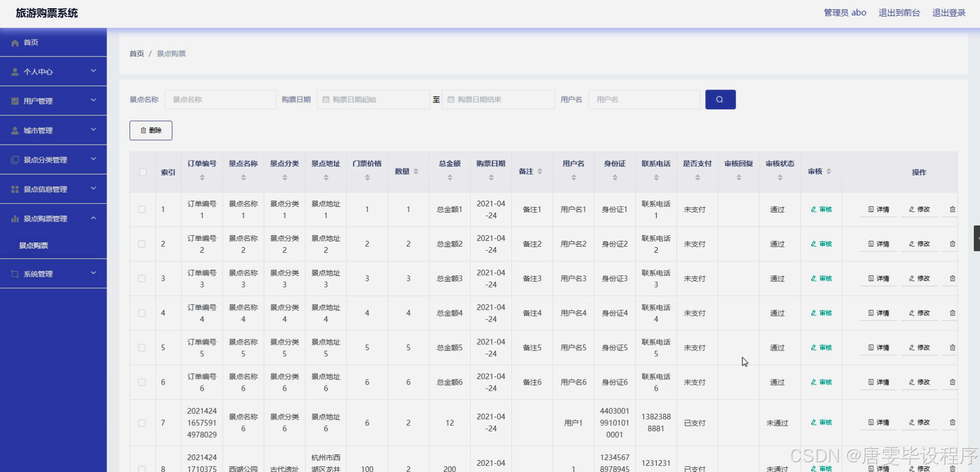Check the checkbox for row 4
This screenshot has width=980, height=472.
(142, 313)
